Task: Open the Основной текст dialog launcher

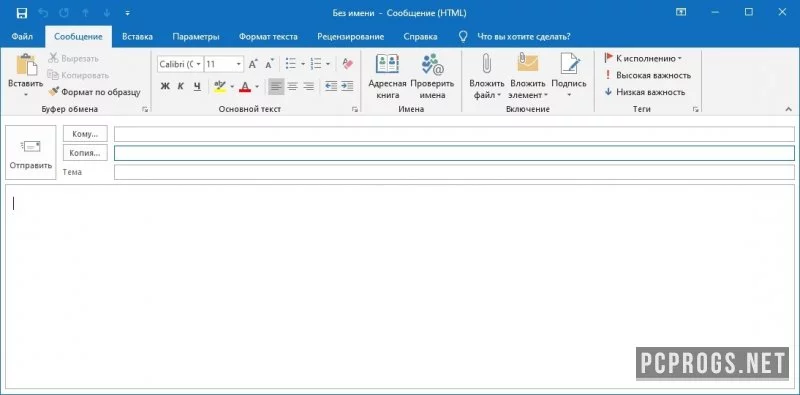Action: click(355, 109)
